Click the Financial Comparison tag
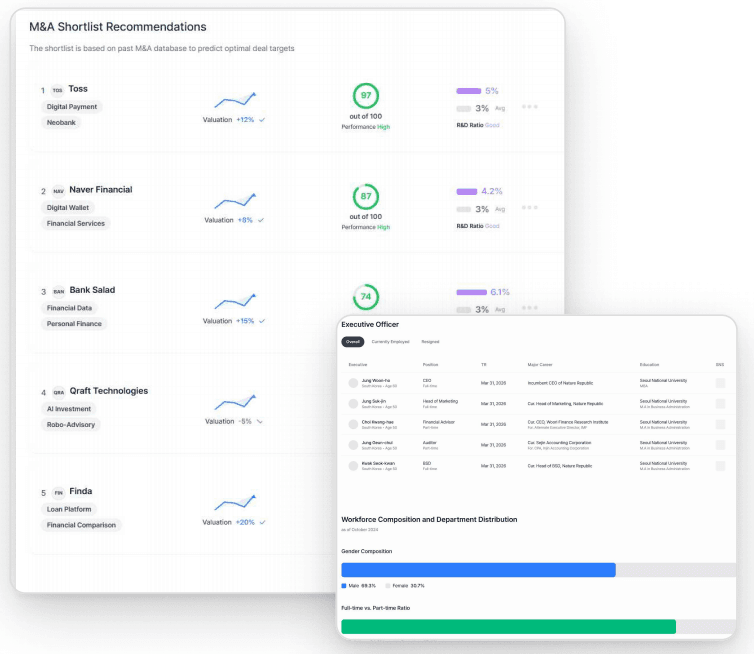The width and height of the screenshot is (754, 654). (81, 525)
